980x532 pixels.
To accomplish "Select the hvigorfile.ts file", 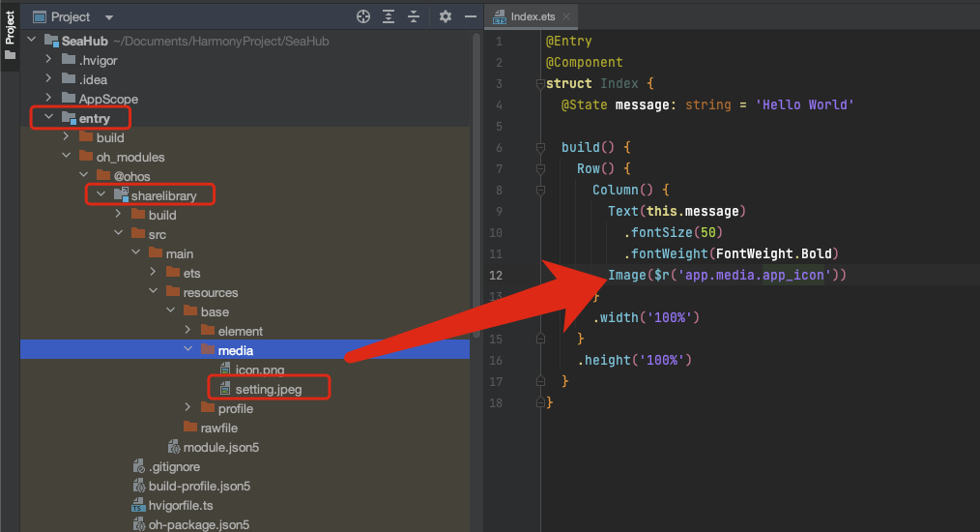I will click(x=181, y=506).
